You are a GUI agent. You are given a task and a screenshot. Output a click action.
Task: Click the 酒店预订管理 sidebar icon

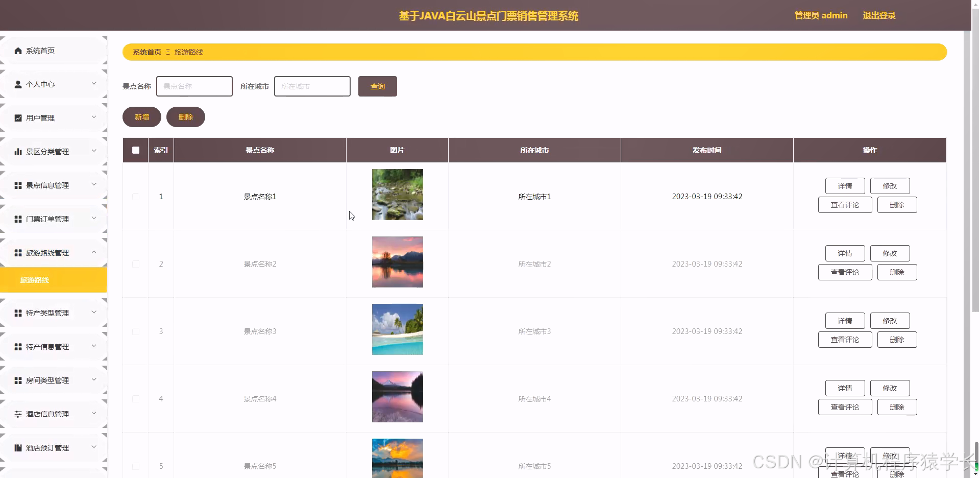(18, 448)
